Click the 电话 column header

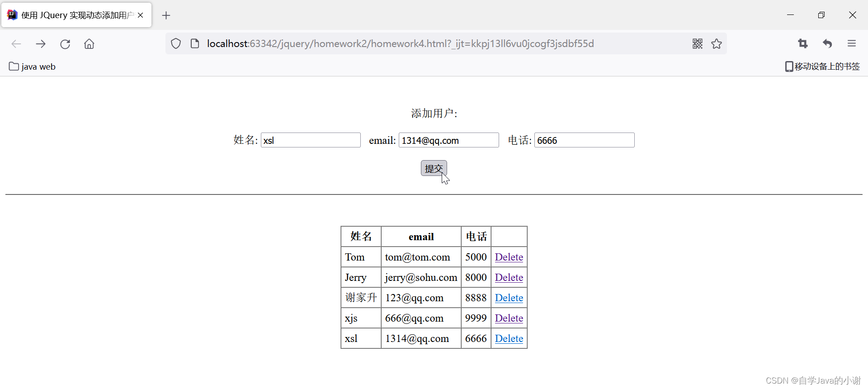point(476,237)
